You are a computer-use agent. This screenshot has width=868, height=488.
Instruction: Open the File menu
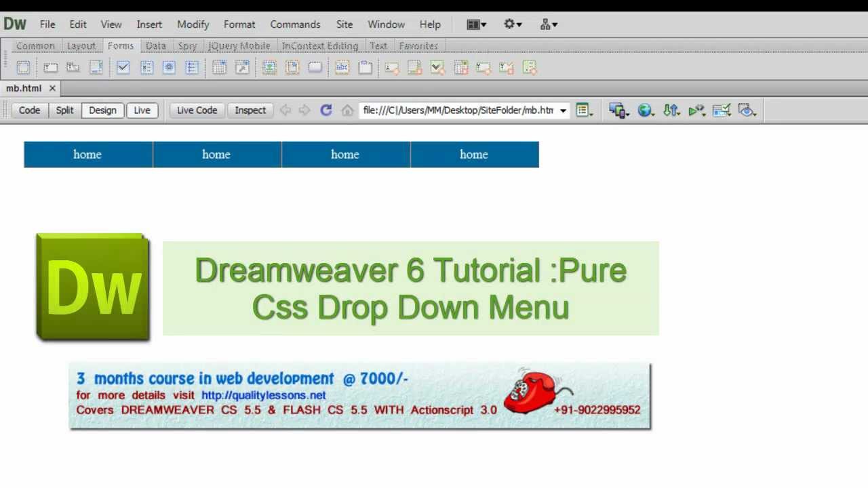47,24
